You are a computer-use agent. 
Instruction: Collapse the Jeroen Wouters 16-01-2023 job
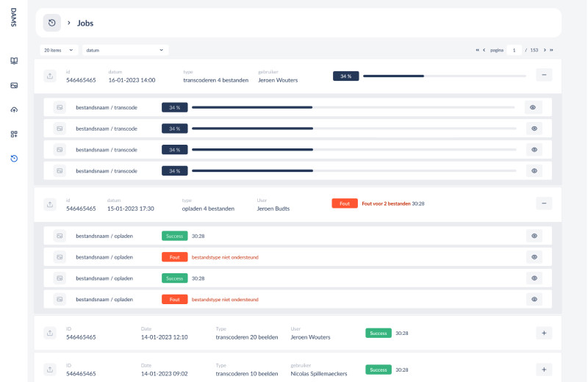[544, 75]
